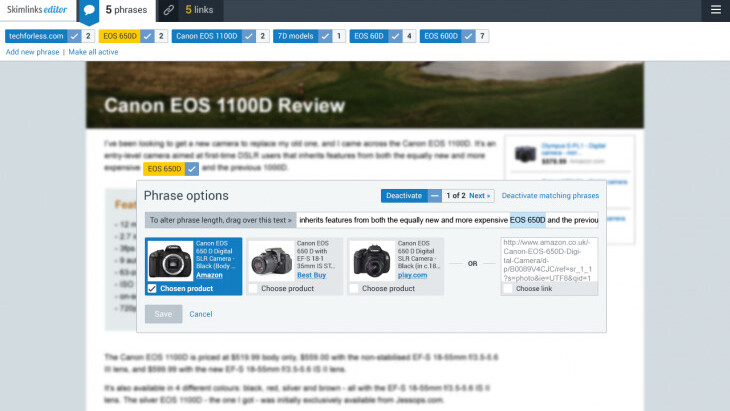Screen dimensions: 730x411
Task: Check the Choose link checkbox
Action: tap(508, 289)
